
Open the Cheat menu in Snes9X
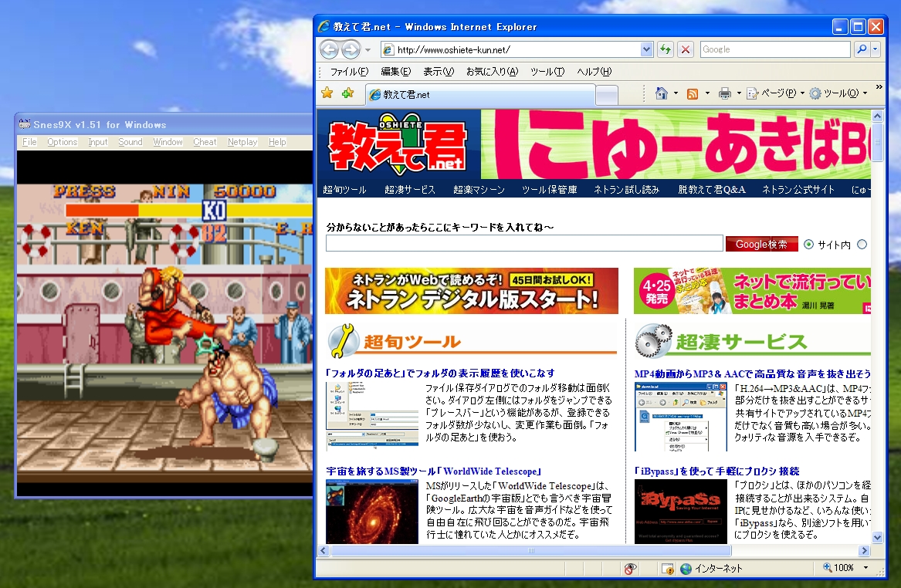pos(205,142)
